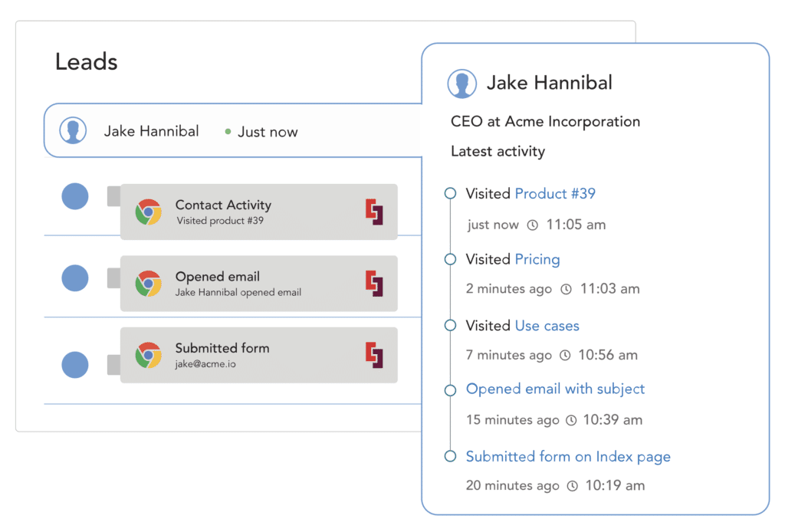
Task: Click Jake Hannibal's avatar in Leads row
Action: [x=73, y=131]
